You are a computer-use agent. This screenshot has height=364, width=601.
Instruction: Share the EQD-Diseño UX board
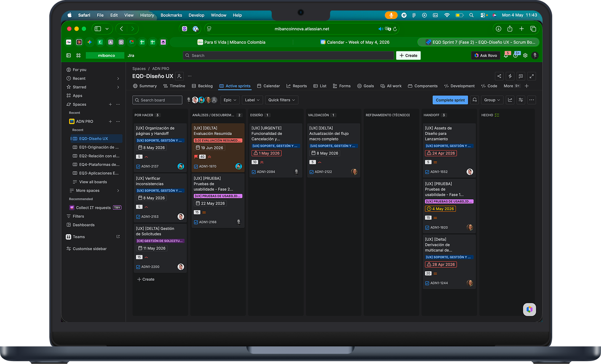499,76
